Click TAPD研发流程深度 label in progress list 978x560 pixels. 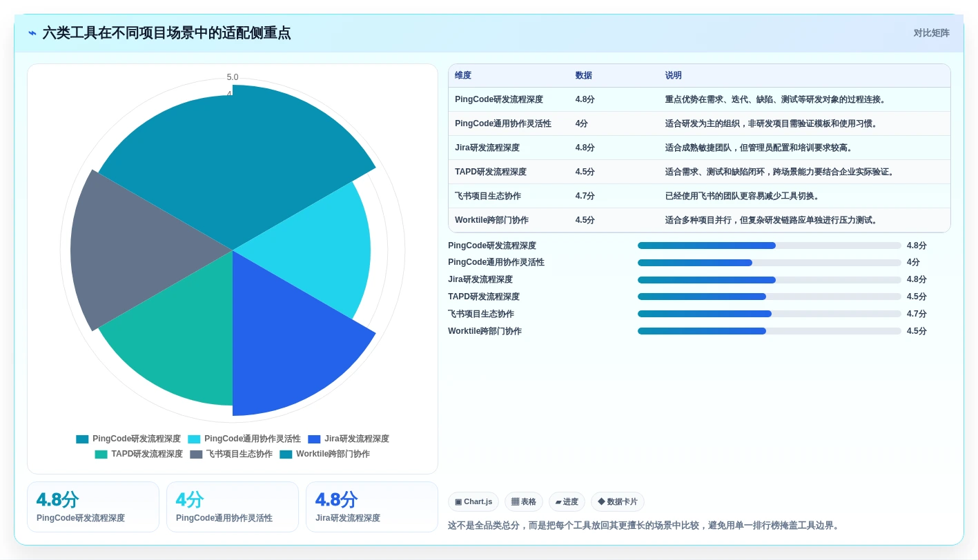(x=484, y=297)
